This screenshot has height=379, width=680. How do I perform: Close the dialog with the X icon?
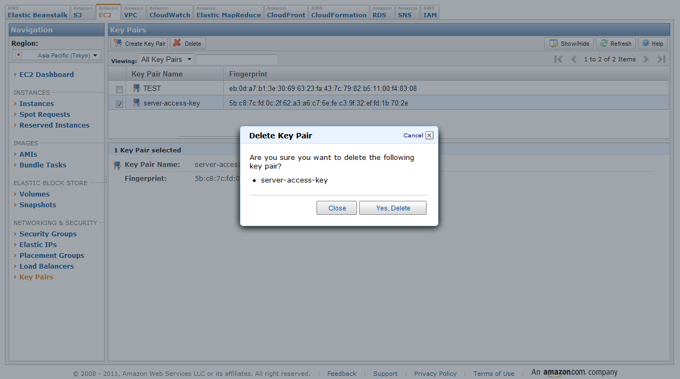point(429,135)
